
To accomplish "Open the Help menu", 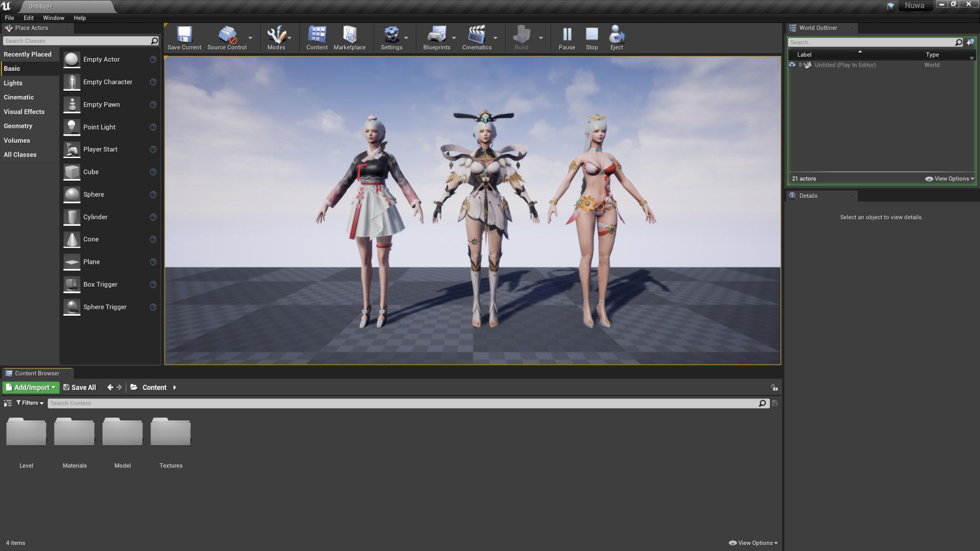I will pyautogui.click(x=80, y=18).
